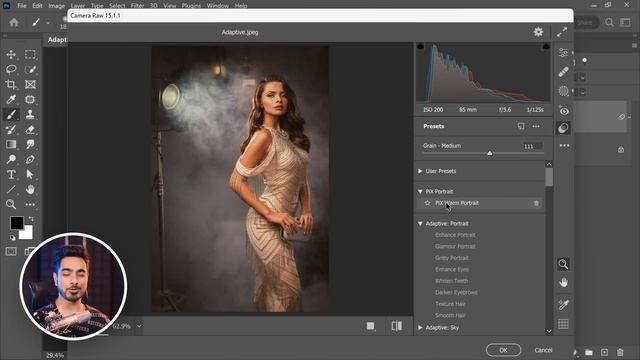The height and width of the screenshot is (360, 640).
Task: Open Camera Raw preferences gear icon
Action: tap(538, 32)
